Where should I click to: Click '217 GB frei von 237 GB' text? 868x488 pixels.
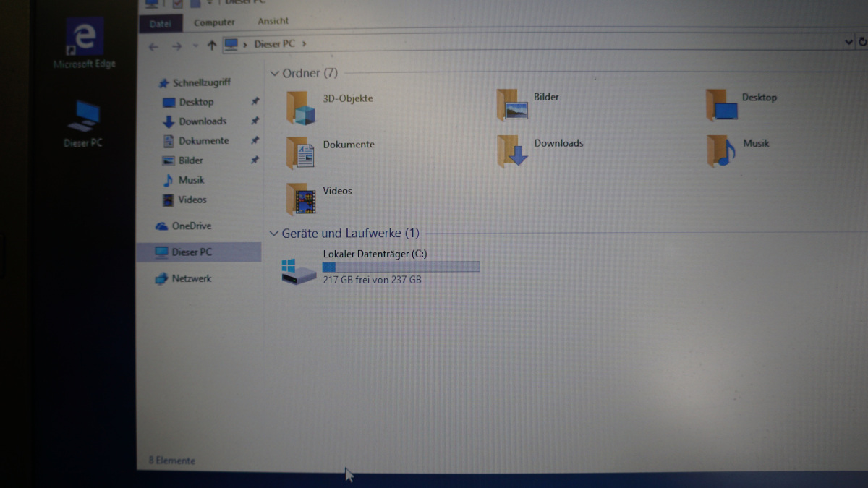[372, 280]
